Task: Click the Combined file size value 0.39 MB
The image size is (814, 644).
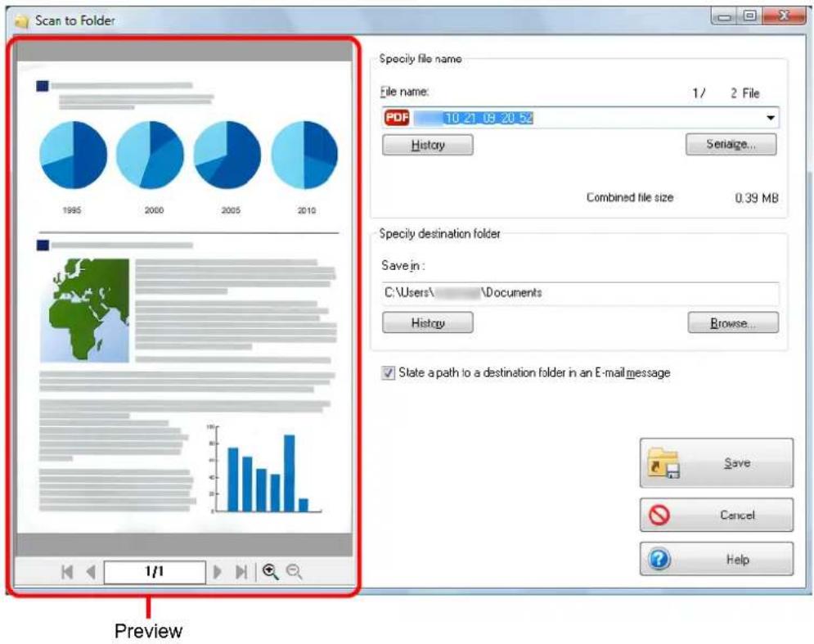Action: tap(757, 198)
